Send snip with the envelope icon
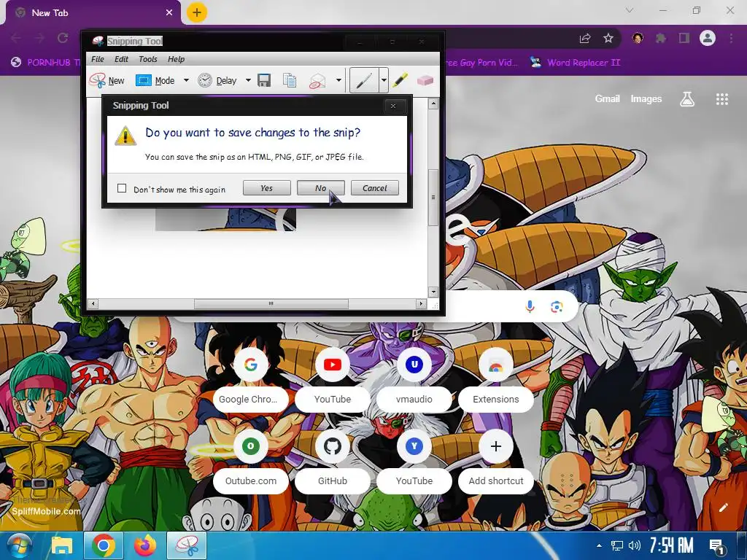Image resolution: width=747 pixels, height=560 pixels. coord(317,80)
